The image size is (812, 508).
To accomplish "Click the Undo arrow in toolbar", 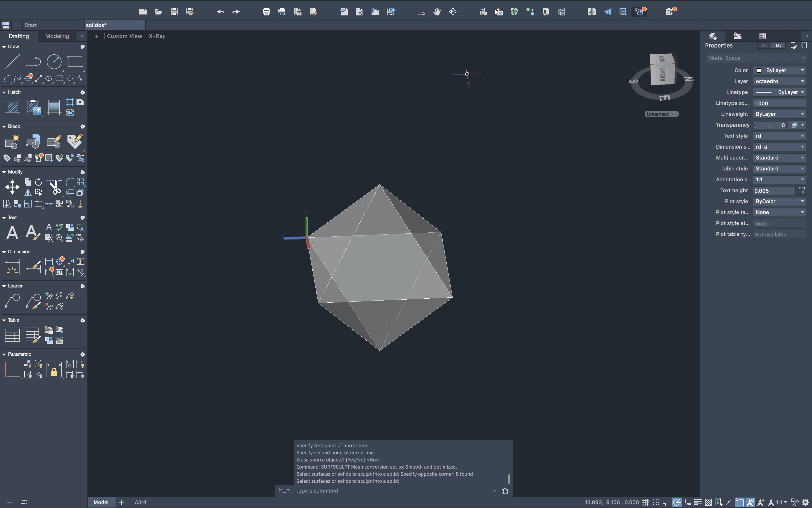I will coord(220,12).
